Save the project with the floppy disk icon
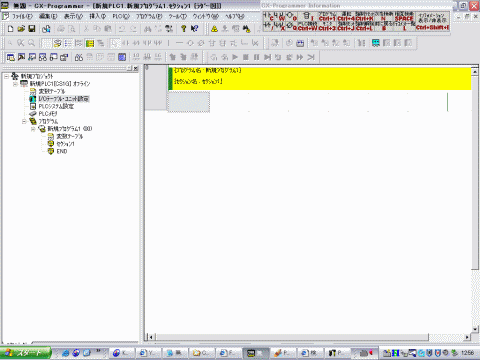This screenshot has height=360, width=480. click(x=32, y=29)
